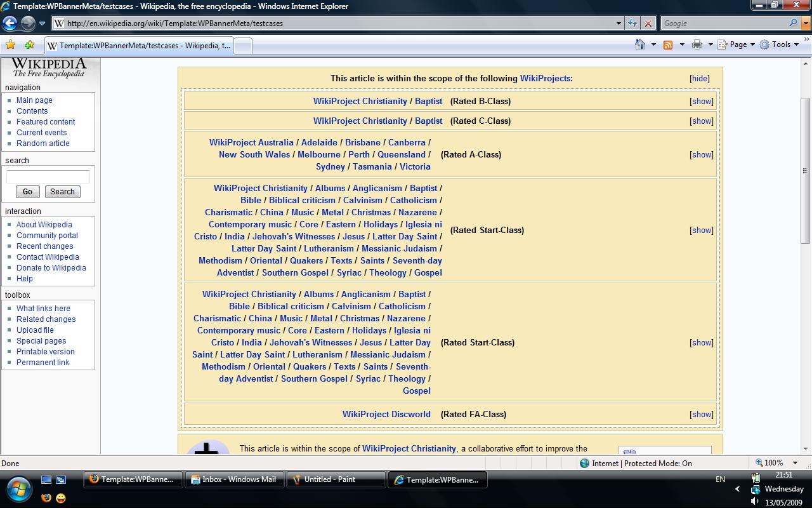812x508 pixels.
Task: Open the Tasmania task force link
Action: click(372, 167)
